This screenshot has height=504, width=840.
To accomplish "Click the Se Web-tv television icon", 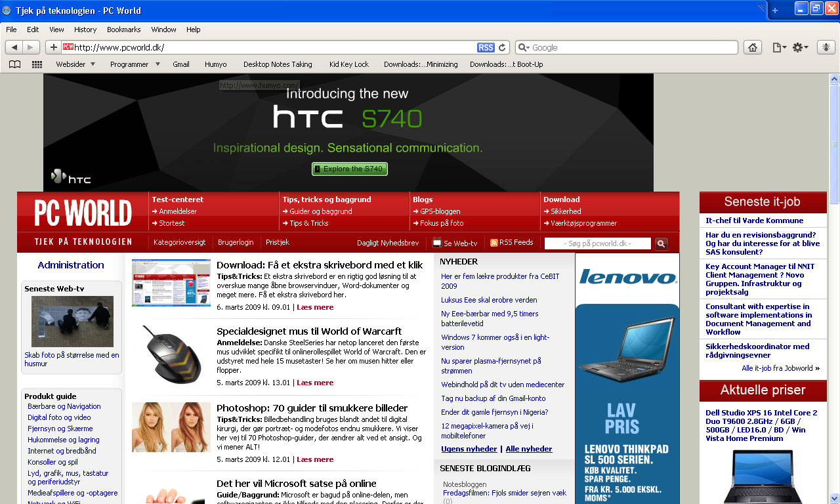I will pyautogui.click(x=436, y=243).
